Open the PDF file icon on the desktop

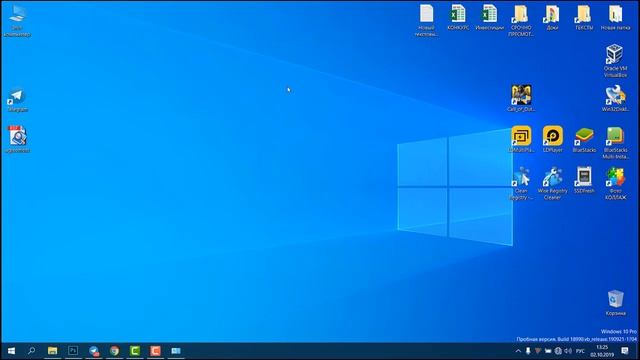[x=17, y=139]
